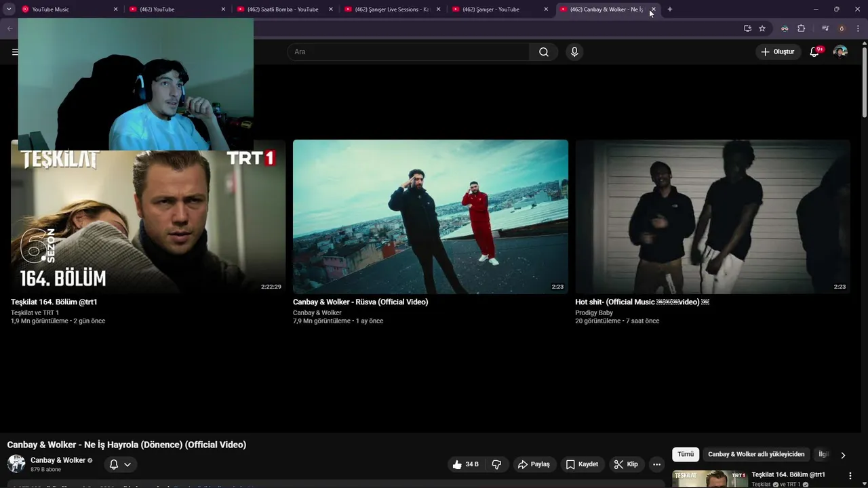
Task: Click the Paylaş share button
Action: pyautogui.click(x=534, y=464)
